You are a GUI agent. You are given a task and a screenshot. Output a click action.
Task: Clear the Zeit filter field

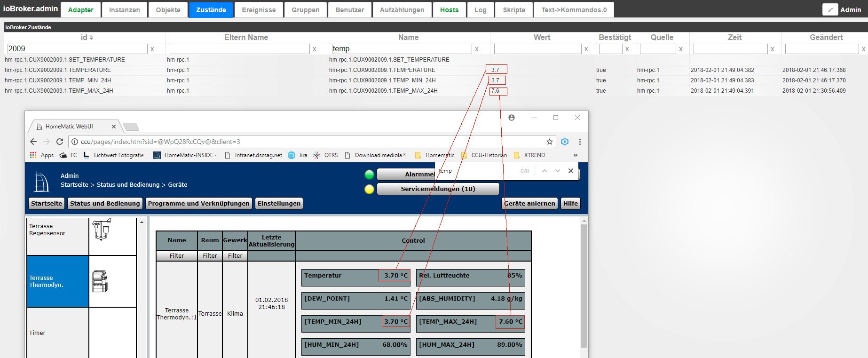click(773, 49)
